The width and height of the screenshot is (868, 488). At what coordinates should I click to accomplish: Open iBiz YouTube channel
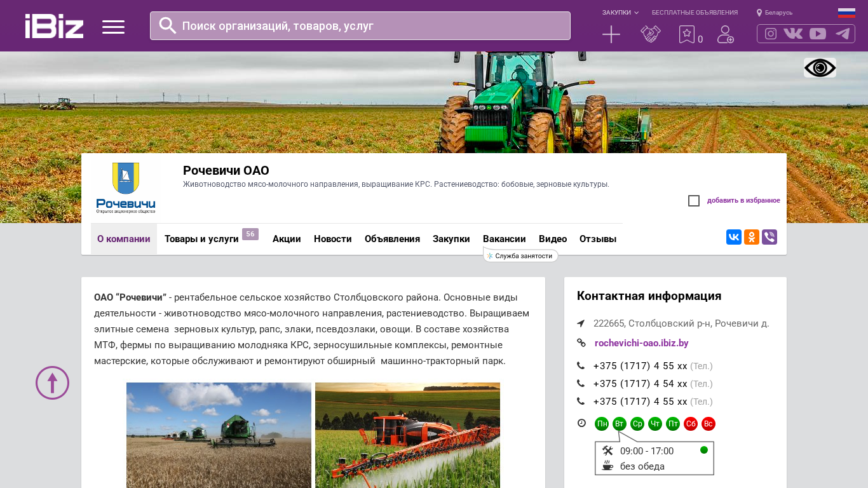pyautogui.click(x=818, y=34)
